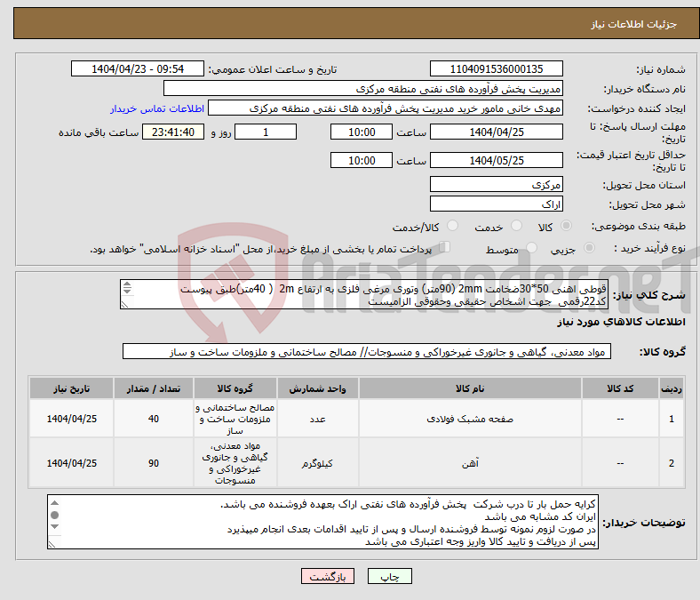Screen dimensions: 700x600
Task: Click the response deadline hour 10:00 field
Action: tap(362, 132)
